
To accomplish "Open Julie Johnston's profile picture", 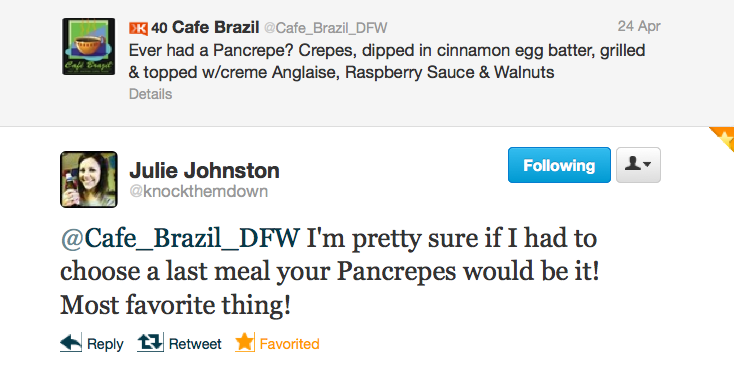I will click(x=89, y=179).
